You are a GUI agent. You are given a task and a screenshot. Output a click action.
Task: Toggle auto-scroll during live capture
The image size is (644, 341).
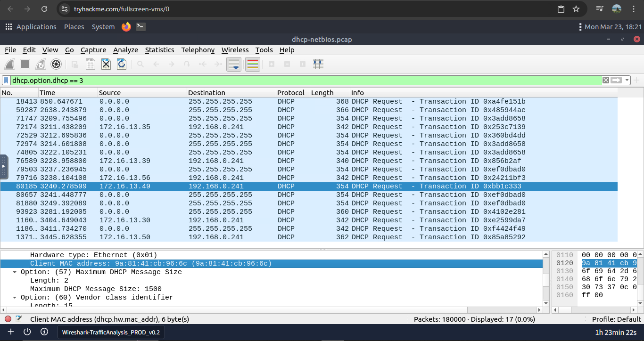click(234, 64)
